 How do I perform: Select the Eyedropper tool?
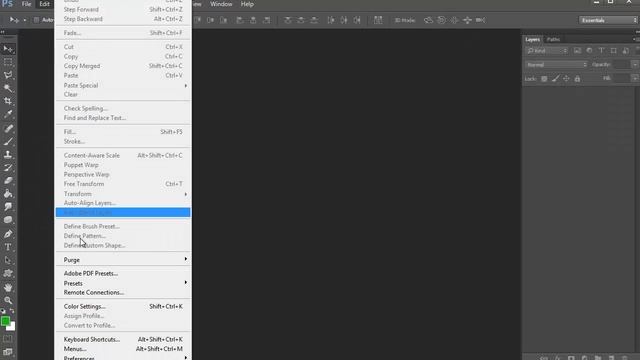coord(8,114)
